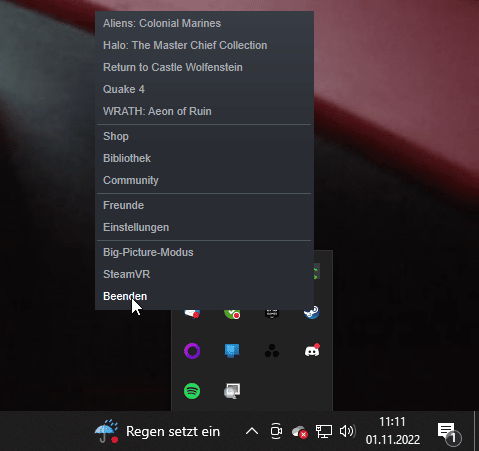Click the purple ring tray icon
Viewport: 479px width, 451px height.
click(192, 351)
